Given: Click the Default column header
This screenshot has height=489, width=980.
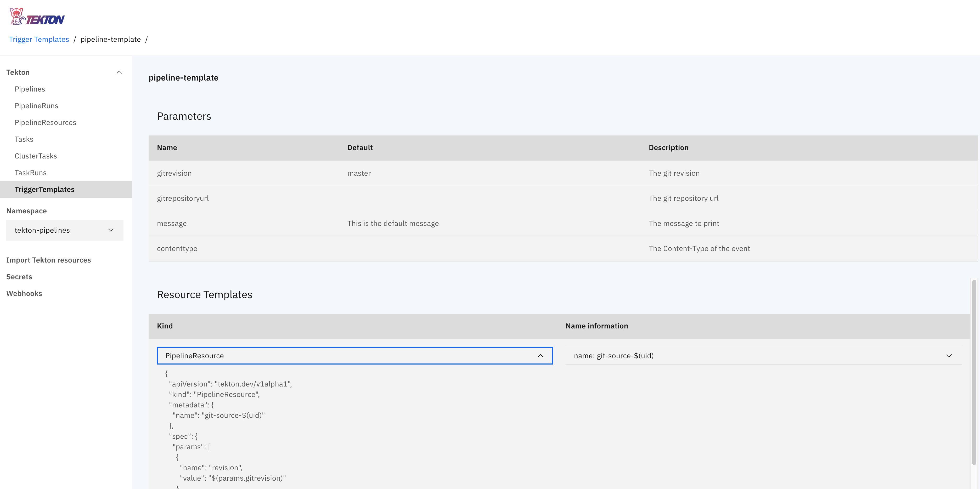Looking at the screenshot, I should (x=360, y=147).
